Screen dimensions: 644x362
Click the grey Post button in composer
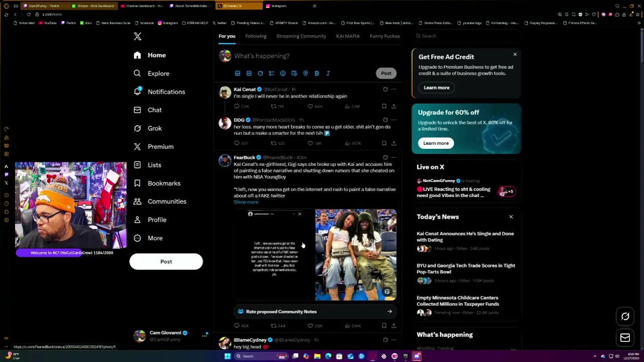coord(386,73)
